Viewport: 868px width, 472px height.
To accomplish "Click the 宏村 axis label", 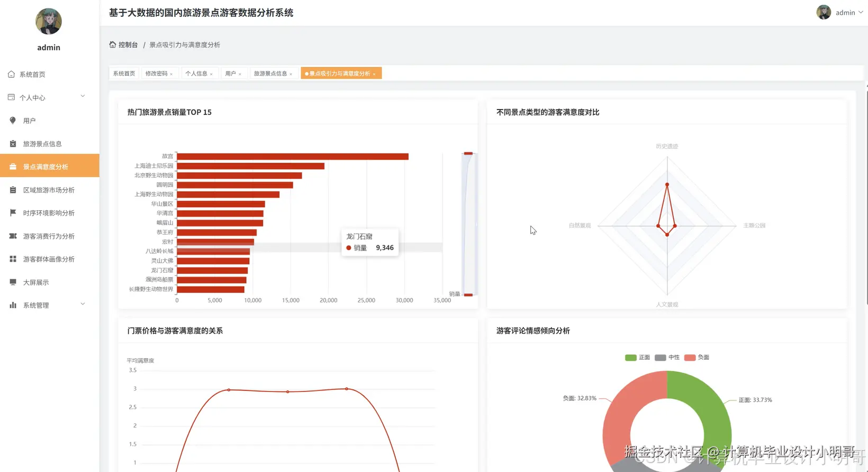I will (167, 242).
